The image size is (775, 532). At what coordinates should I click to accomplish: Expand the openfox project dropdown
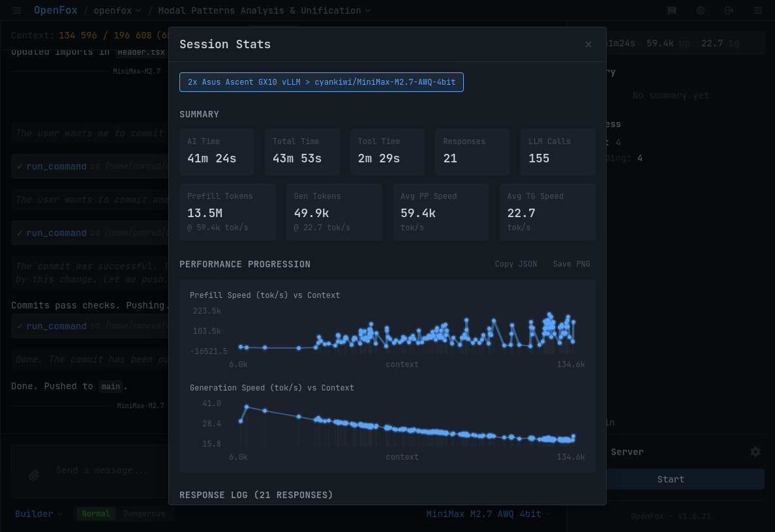(117, 11)
